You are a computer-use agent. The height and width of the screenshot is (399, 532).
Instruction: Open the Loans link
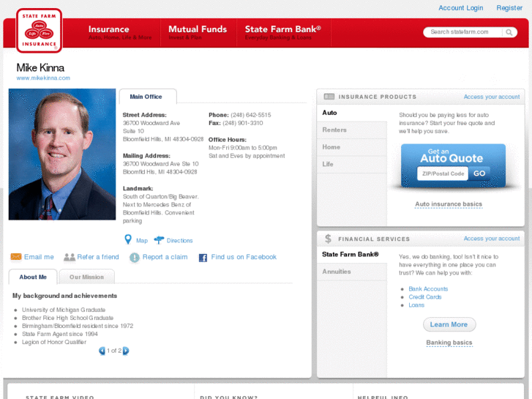click(x=416, y=305)
